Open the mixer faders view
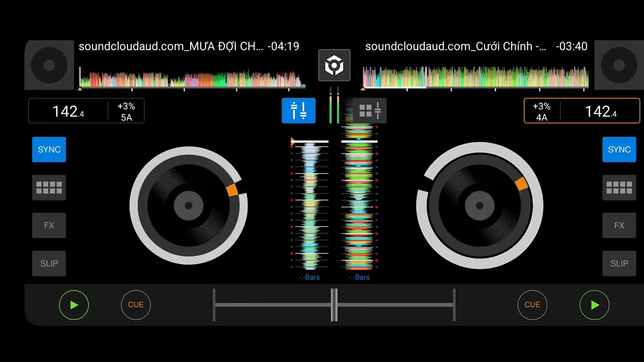644x362 pixels. pos(298,111)
